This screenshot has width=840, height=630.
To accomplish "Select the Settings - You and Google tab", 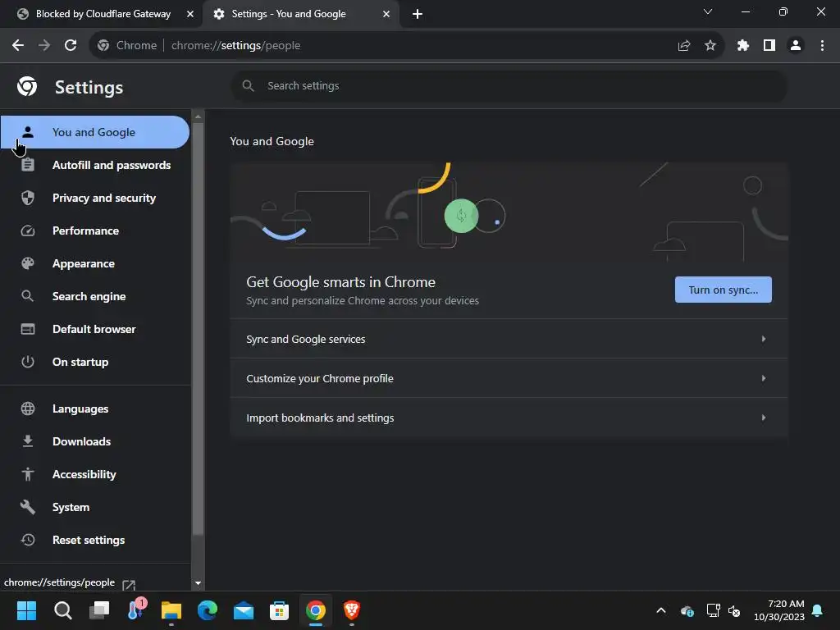I will 300,15.
